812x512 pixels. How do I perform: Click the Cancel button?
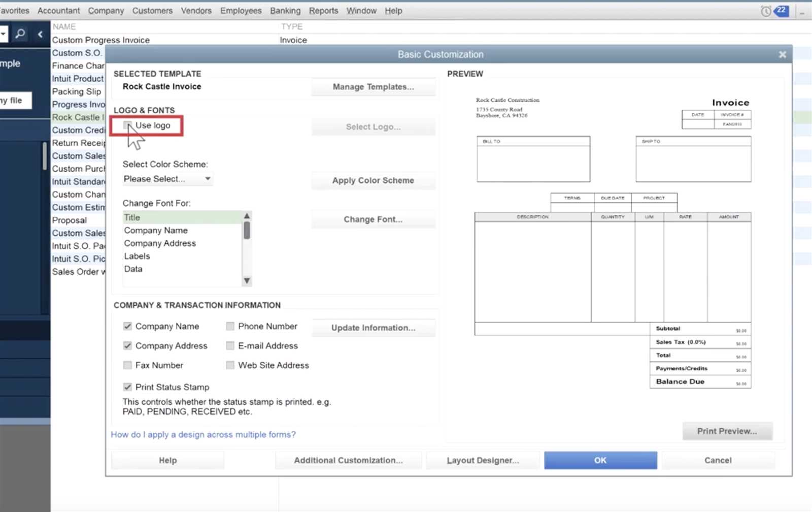(718, 460)
